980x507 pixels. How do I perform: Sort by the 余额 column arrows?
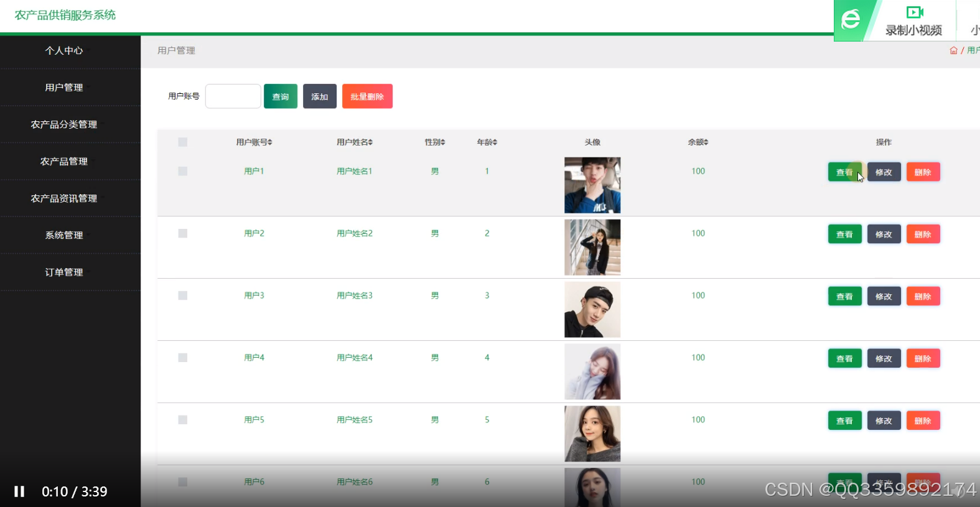pos(706,142)
